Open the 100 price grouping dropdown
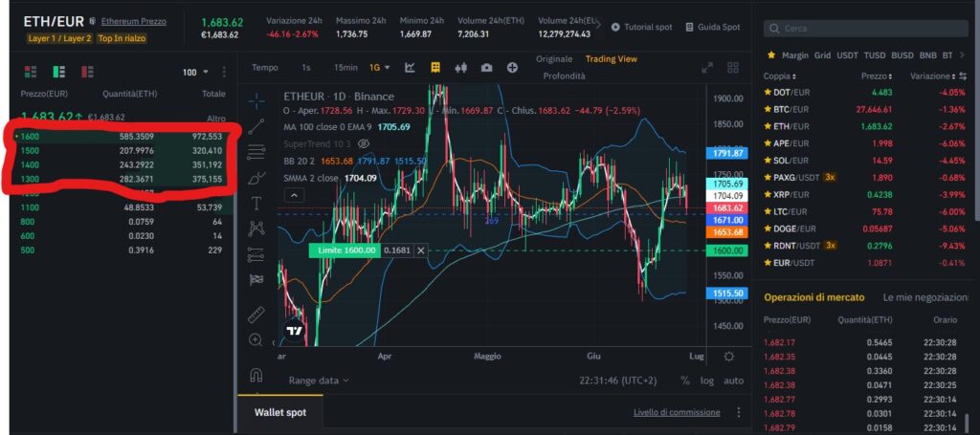This screenshot has height=435, width=980. 195,73
